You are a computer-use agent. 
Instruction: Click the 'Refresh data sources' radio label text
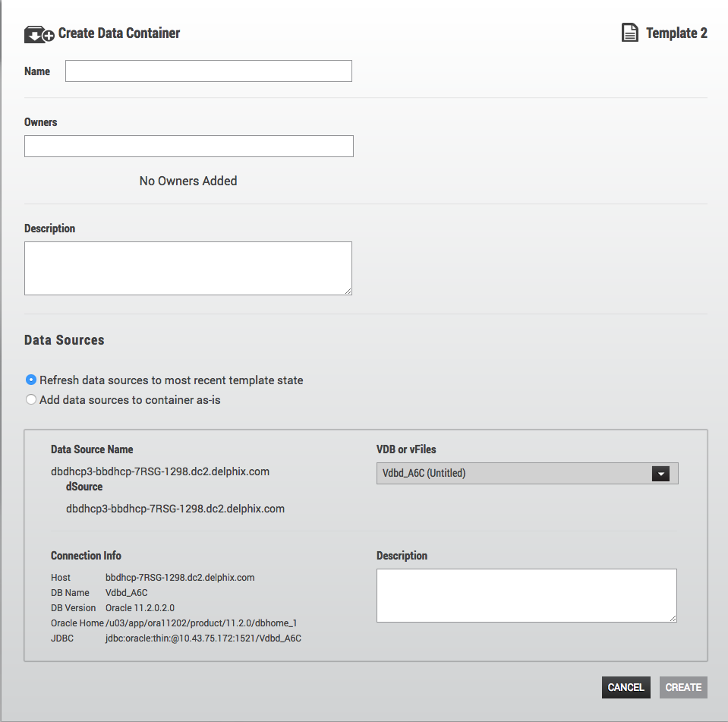[x=171, y=380]
